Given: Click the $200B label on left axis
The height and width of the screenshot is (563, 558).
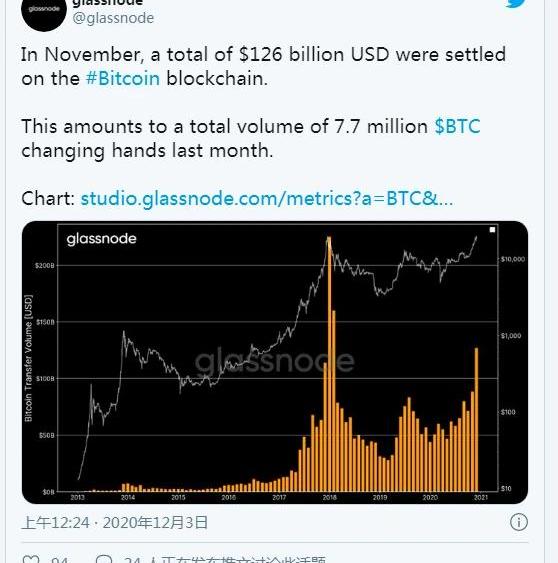Looking at the screenshot, I should [x=45, y=266].
